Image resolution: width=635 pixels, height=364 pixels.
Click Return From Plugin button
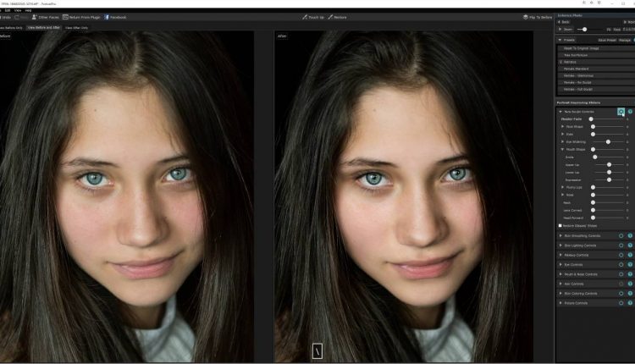[x=81, y=18]
